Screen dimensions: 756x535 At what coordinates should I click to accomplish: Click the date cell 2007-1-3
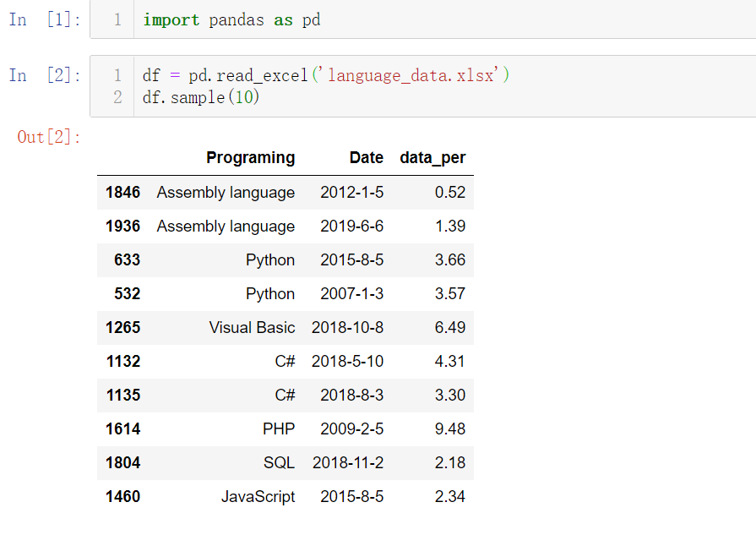point(351,294)
